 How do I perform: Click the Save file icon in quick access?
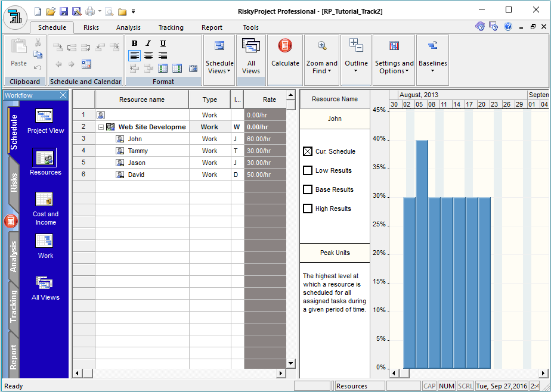click(x=63, y=11)
